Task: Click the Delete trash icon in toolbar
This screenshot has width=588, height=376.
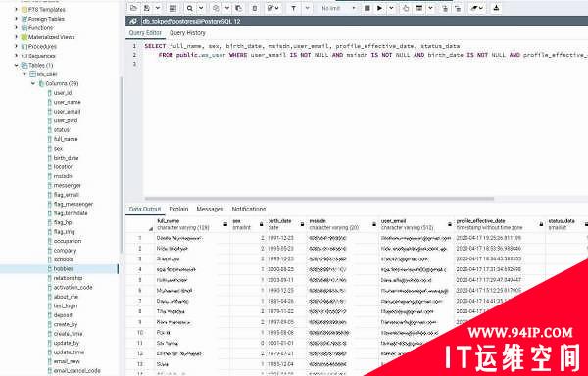Action: pos(255,8)
